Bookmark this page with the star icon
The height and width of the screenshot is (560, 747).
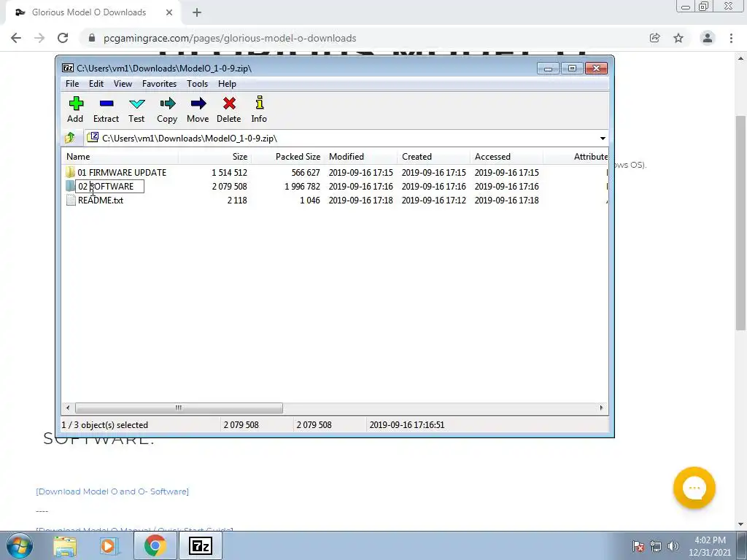click(x=678, y=38)
